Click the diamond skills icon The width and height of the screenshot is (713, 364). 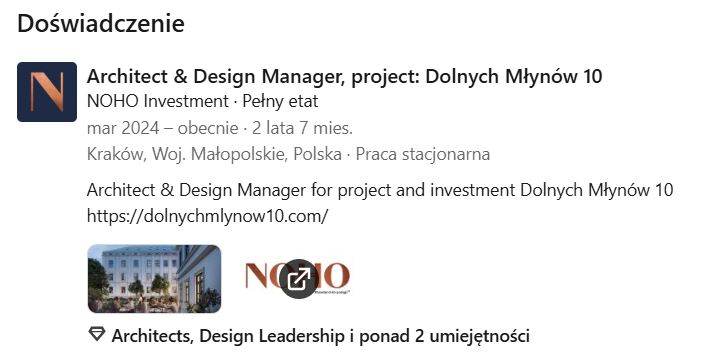coord(96,335)
